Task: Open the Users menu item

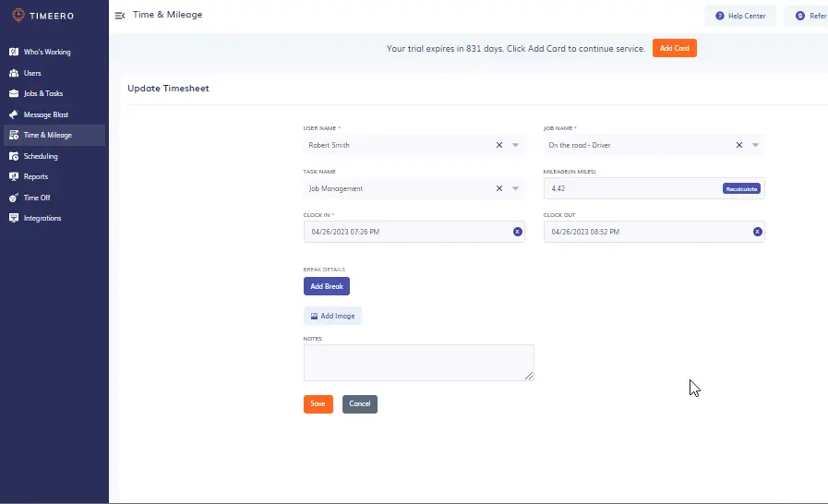Action: pyautogui.click(x=54, y=73)
